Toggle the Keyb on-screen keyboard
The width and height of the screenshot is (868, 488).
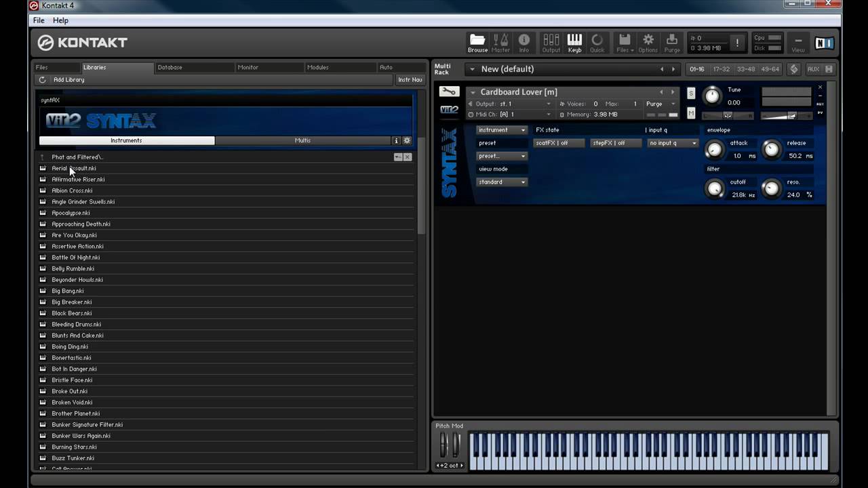point(574,43)
